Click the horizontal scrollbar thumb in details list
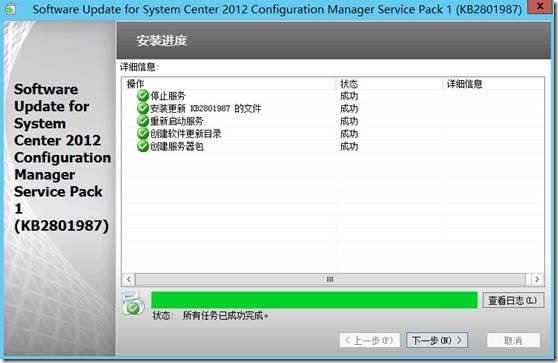Screen dimensions: 558x363 pyautogui.click(x=330, y=279)
